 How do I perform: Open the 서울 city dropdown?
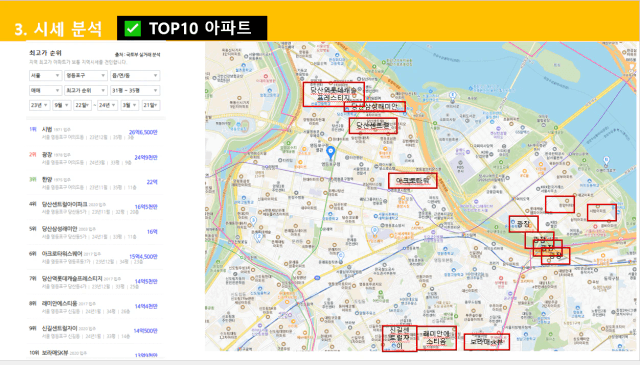tap(45, 76)
